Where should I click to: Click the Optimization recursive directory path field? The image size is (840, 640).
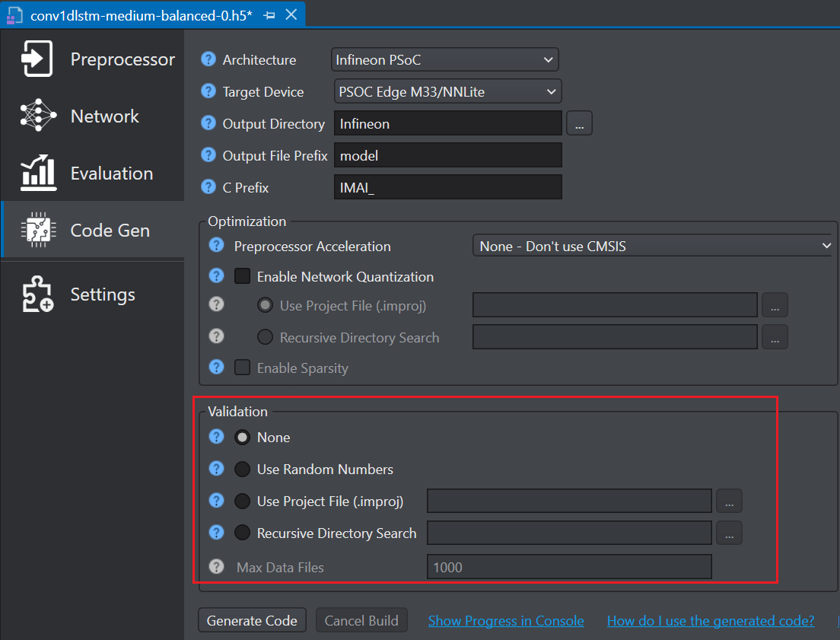tap(615, 337)
